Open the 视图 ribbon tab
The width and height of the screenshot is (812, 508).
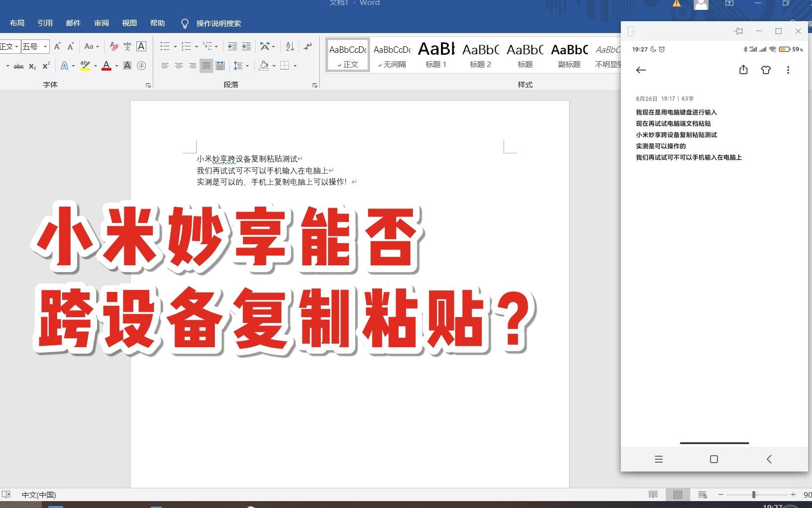click(x=129, y=23)
